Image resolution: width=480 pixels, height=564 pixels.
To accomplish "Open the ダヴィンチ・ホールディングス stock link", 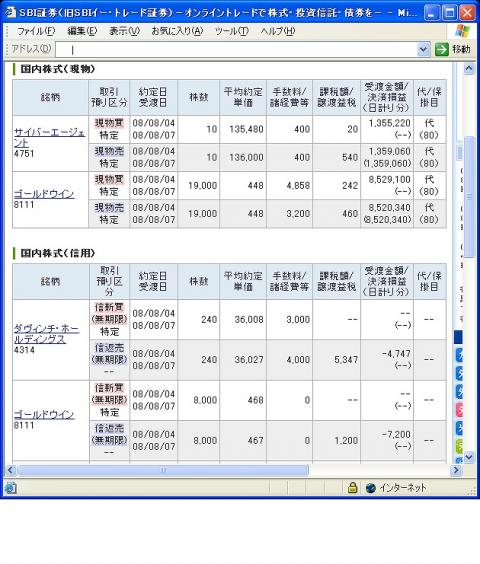I will click(x=46, y=334).
